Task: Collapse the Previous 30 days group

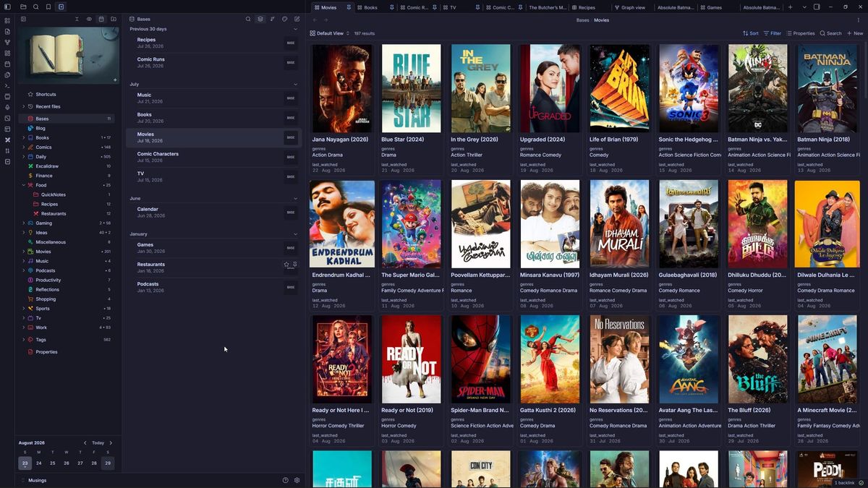Action: click(x=295, y=29)
